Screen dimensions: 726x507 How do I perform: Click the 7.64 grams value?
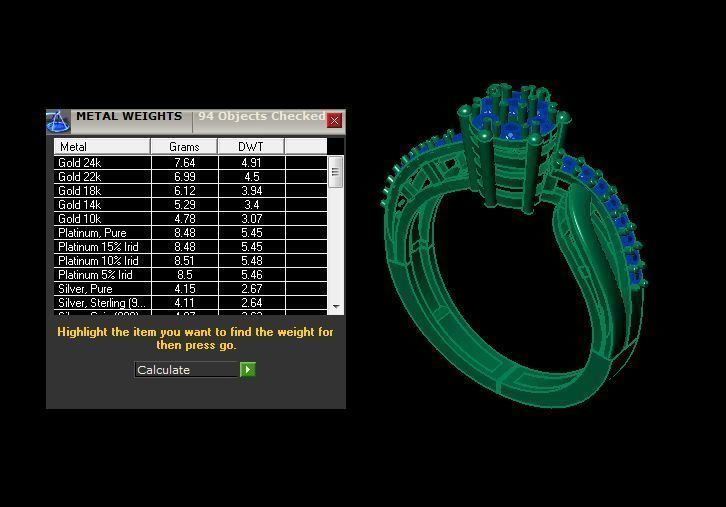[185, 163]
